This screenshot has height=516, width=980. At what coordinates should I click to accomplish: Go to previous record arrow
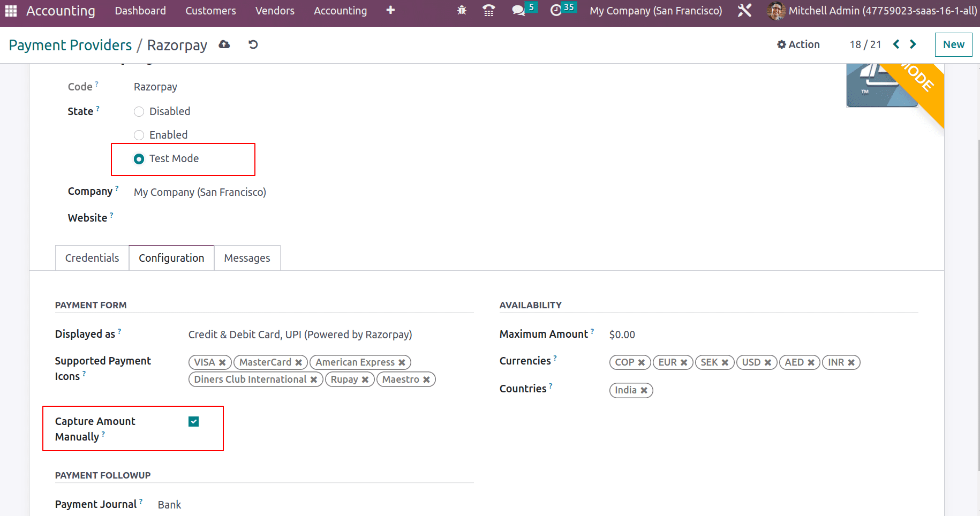tap(896, 44)
